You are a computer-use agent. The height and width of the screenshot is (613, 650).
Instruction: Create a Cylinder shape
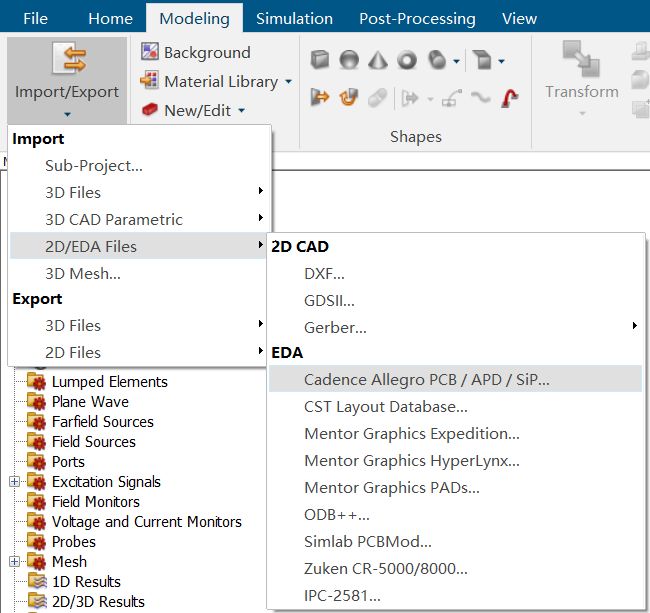pos(437,60)
